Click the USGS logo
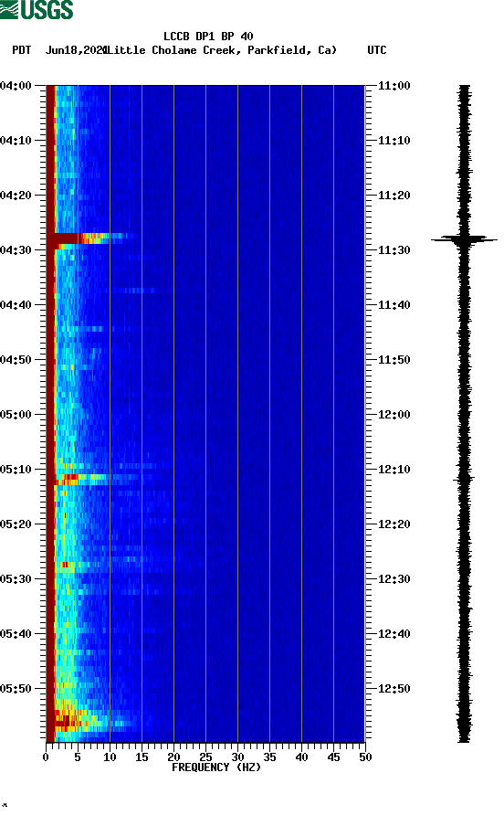 tap(37, 9)
